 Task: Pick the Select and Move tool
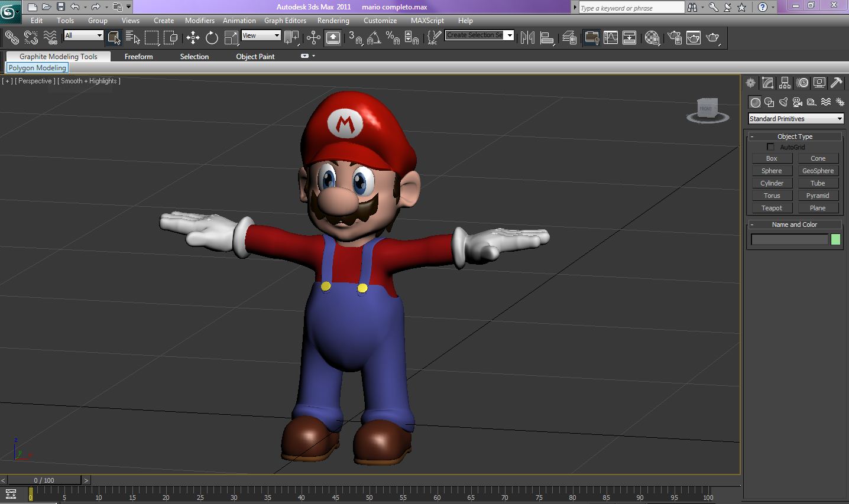click(x=193, y=38)
